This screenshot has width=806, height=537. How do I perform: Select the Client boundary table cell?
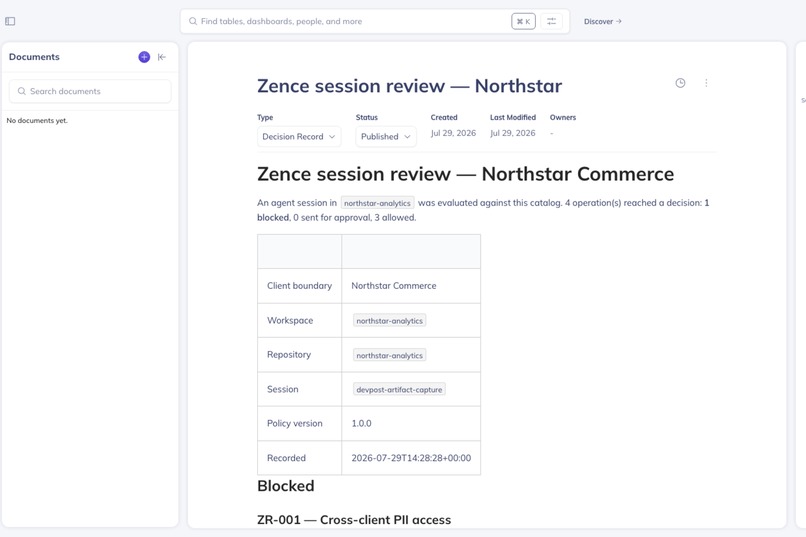click(299, 286)
